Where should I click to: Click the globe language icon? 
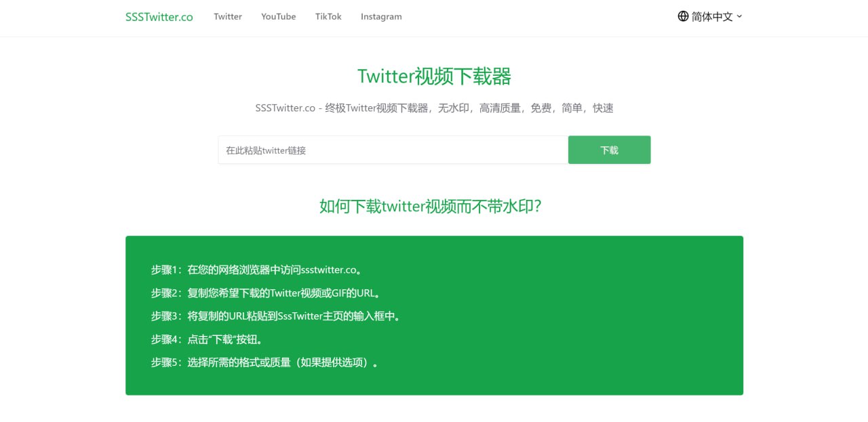point(684,16)
